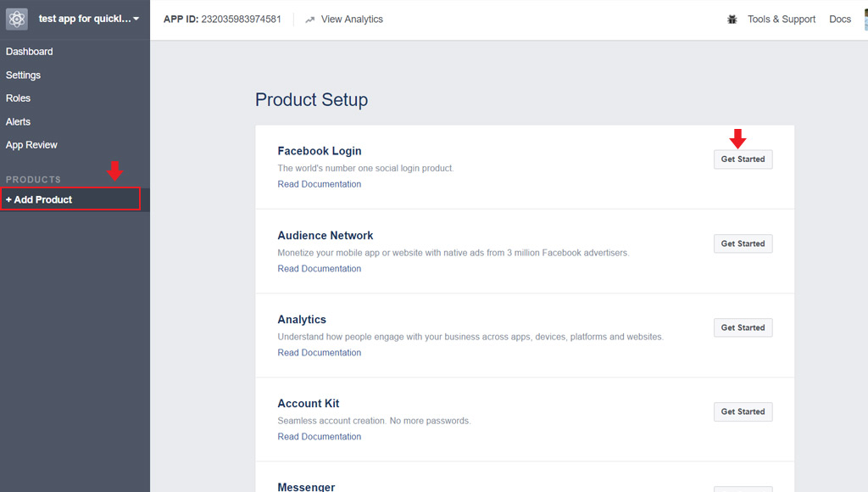Open Settings in sidebar
This screenshot has height=492, width=868.
pos(23,75)
